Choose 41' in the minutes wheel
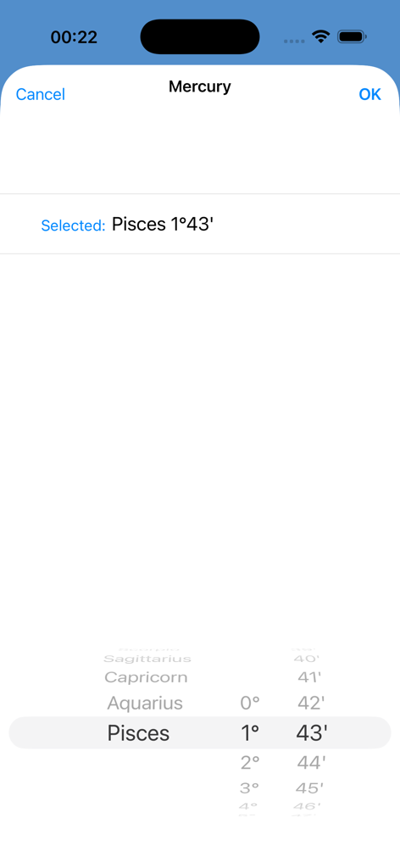The height and width of the screenshot is (868, 400). click(x=309, y=677)
